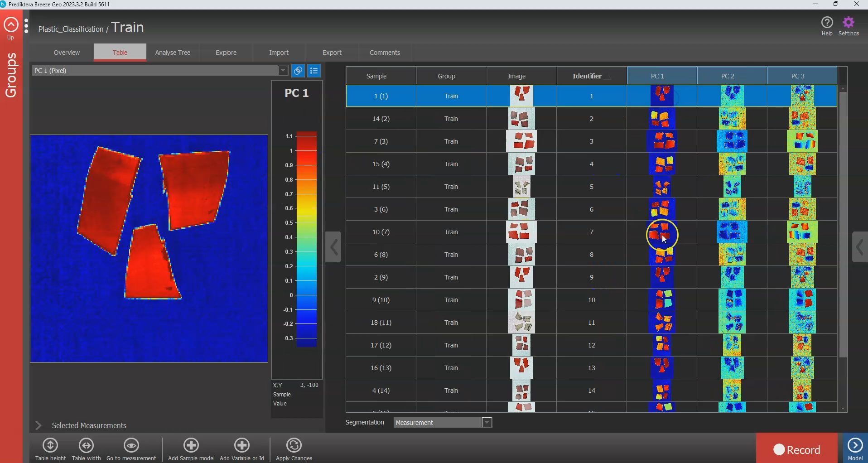
Task: Open the Segmentation Measurement dropdown
Action: click(x=487, y=423)
